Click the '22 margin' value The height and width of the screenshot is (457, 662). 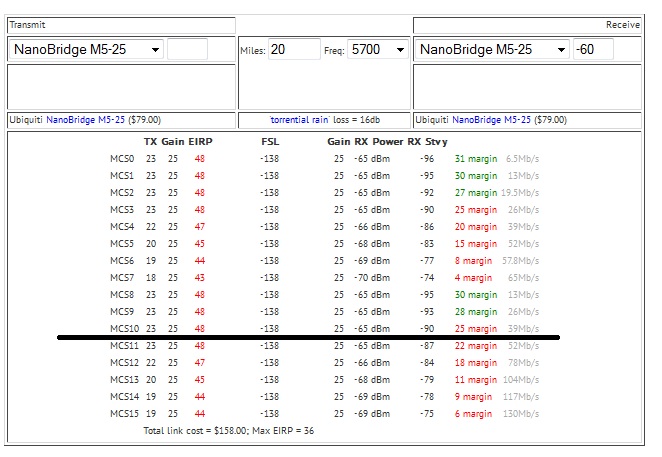tap(476, 346)
